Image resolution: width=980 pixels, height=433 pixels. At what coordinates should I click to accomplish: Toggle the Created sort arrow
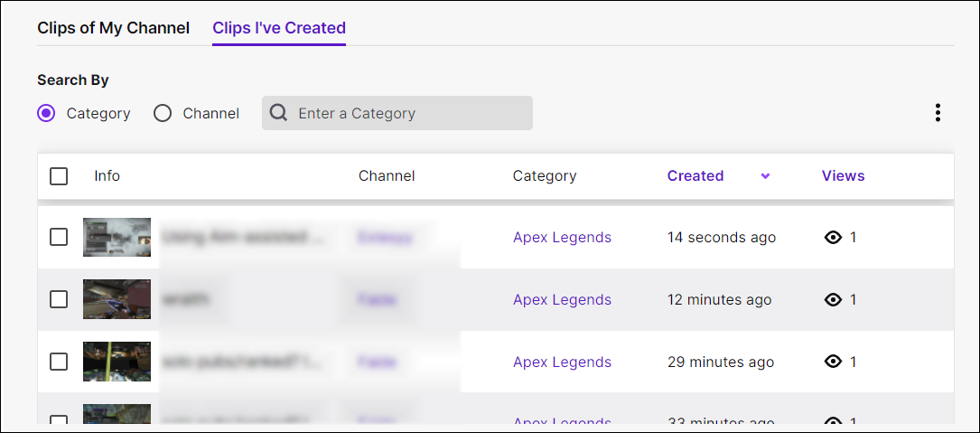pos(765,176)
